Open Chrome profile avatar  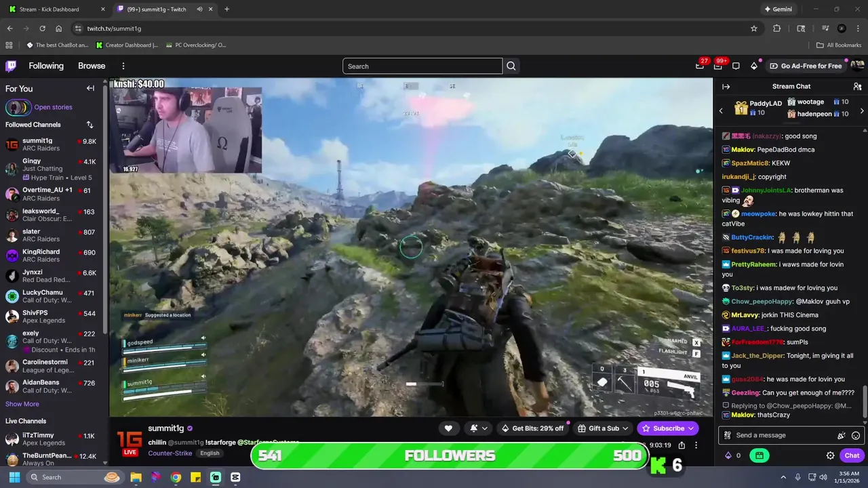(842, 28)
